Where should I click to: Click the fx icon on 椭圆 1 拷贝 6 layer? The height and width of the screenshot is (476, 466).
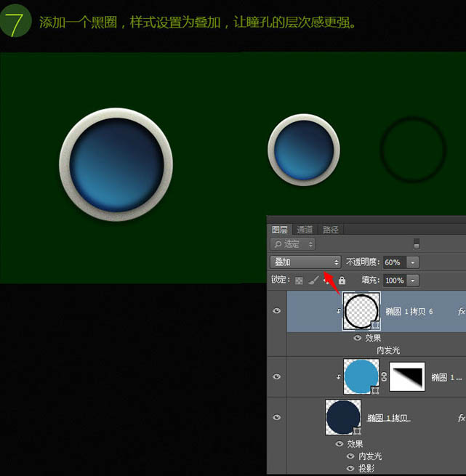(x=461, y=311)
